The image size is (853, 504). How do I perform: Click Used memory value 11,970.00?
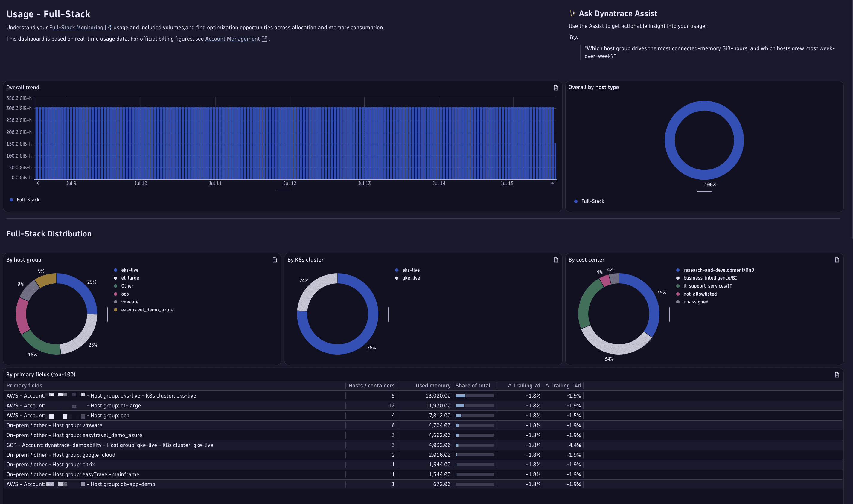[x=438, y=406]
